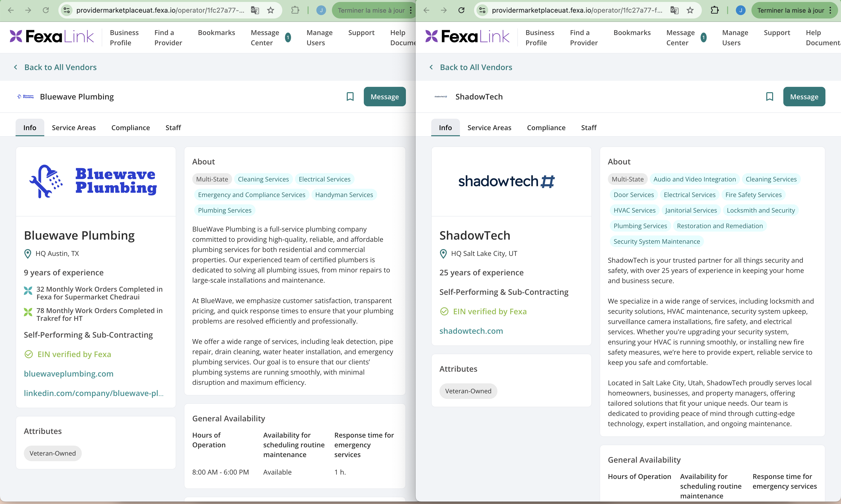Click Veteran-Owned attribute chip for ShadowTech
Viewport: 841px width, 504px height.
(x=468, y=391)
